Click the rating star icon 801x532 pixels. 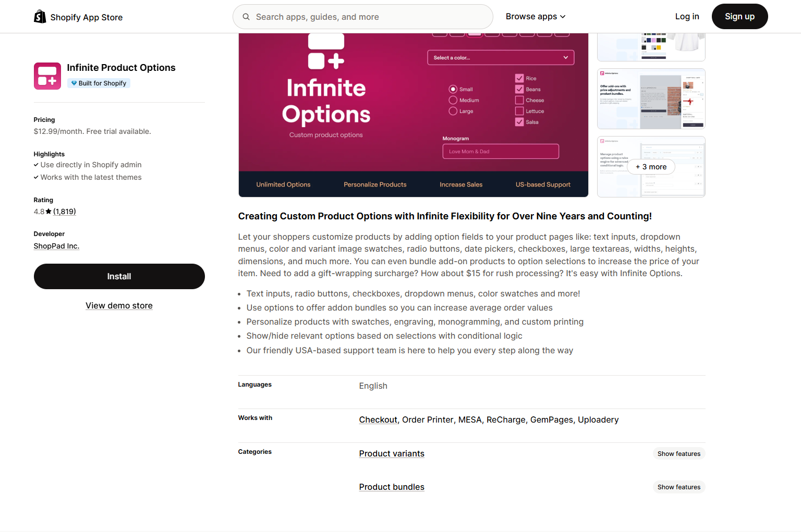click(x=48, y=212)
